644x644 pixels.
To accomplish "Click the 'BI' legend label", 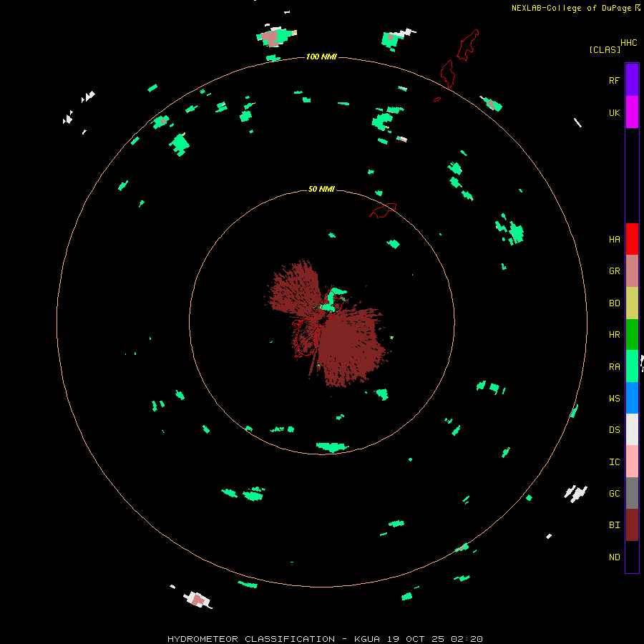I will click(x=614, y=525).
